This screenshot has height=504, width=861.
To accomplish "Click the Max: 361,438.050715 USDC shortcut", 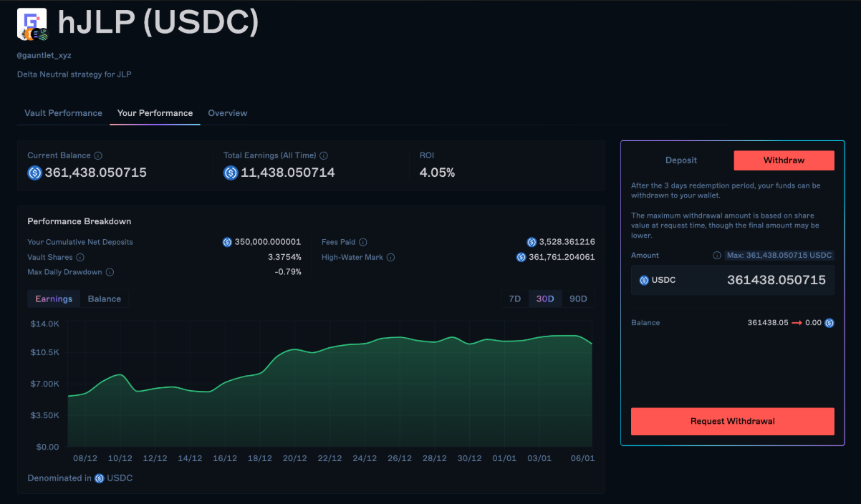I will tap(779, 256).
